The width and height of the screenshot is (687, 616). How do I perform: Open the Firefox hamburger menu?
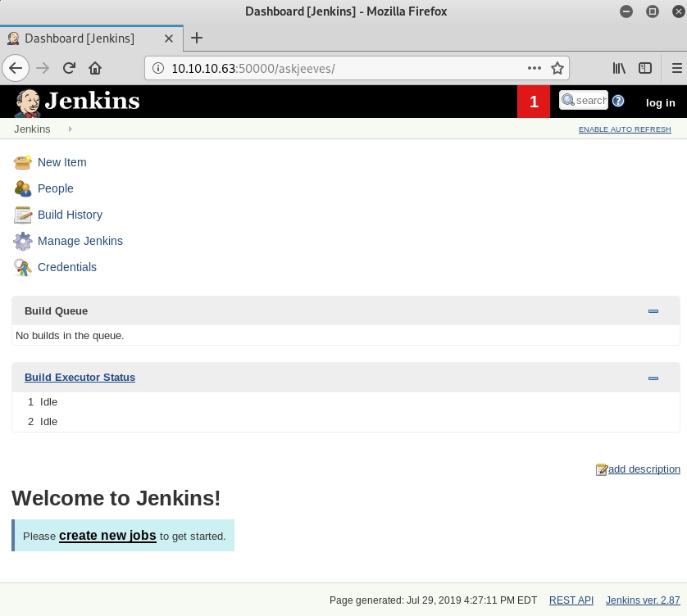[x=677, y=68]
